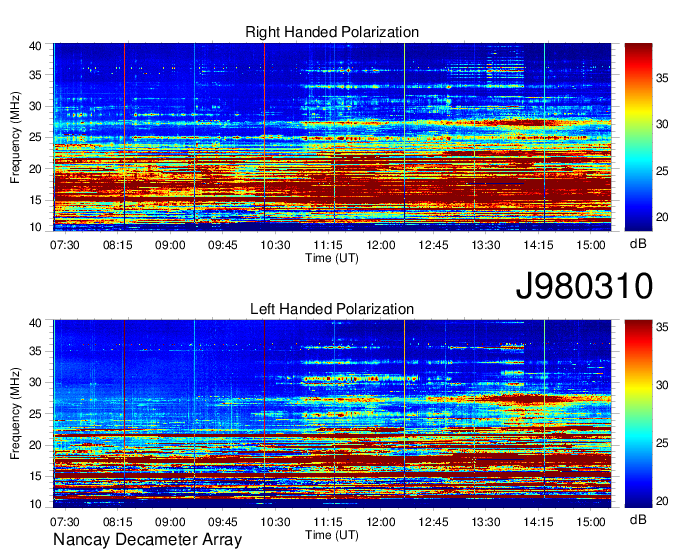Click 'Frequency (MHz)' axis label of Right Handed plot
Screen dimensions: 680x552
15,137
